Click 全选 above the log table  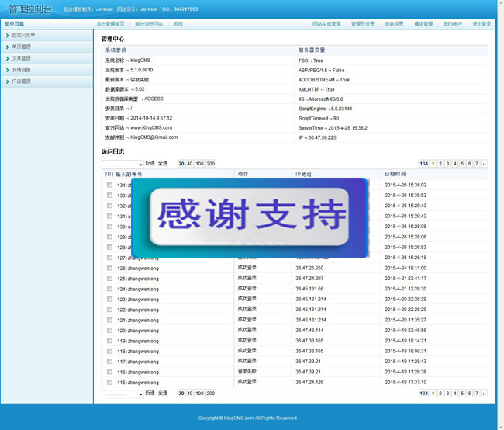pyautogui.click(x=163, y=164)
